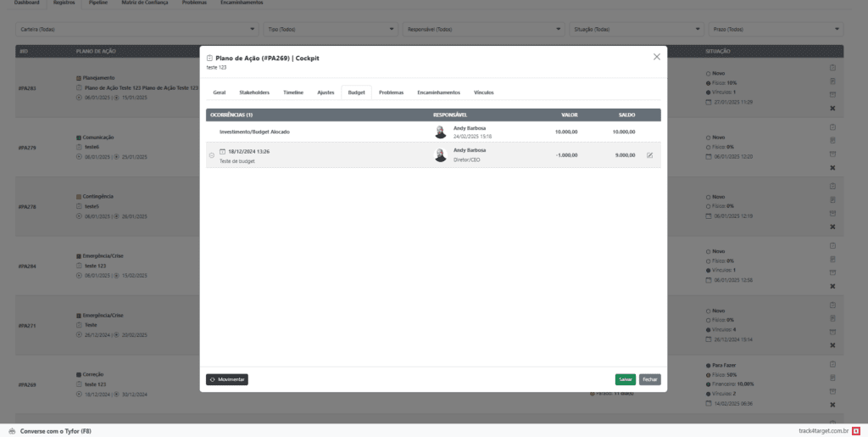Screen dimensions: 868x437
Task: Open the Situação (Todas) dropdown filter
Action: tap(635, 30)
